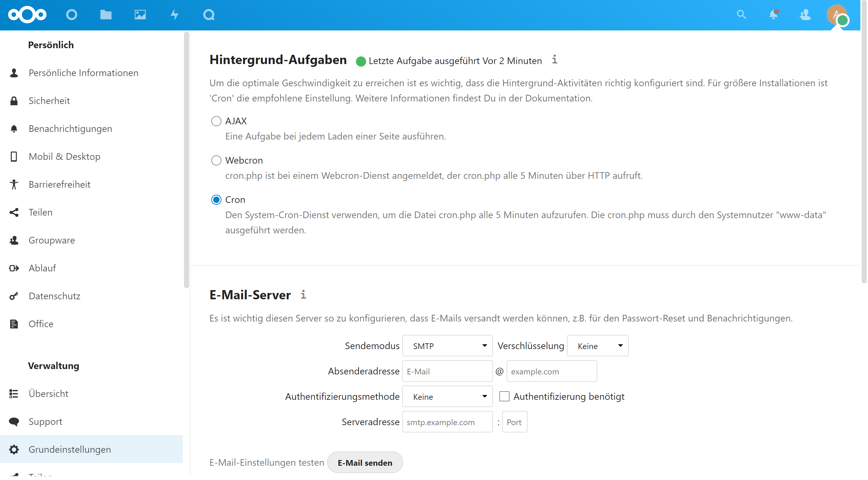Open the user avatar menu

tap(837, 15)
